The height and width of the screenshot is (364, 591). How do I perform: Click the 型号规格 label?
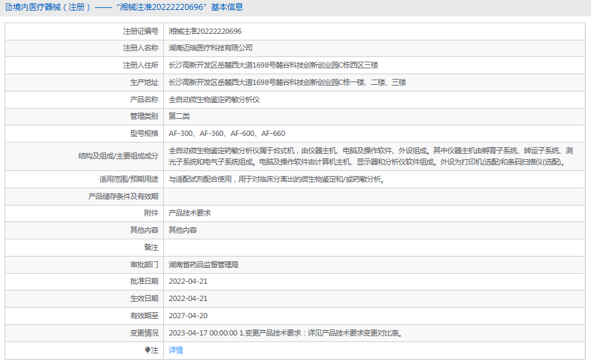(145, 133)
